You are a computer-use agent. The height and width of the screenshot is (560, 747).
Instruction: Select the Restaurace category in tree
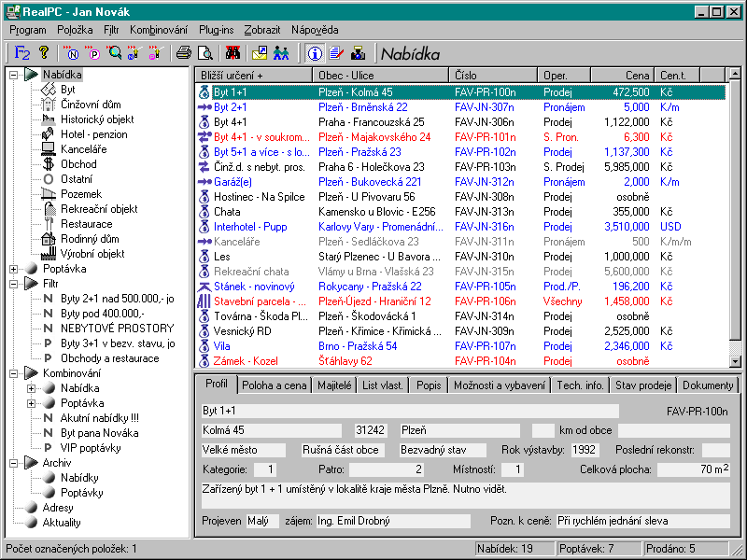coord(85,224)
